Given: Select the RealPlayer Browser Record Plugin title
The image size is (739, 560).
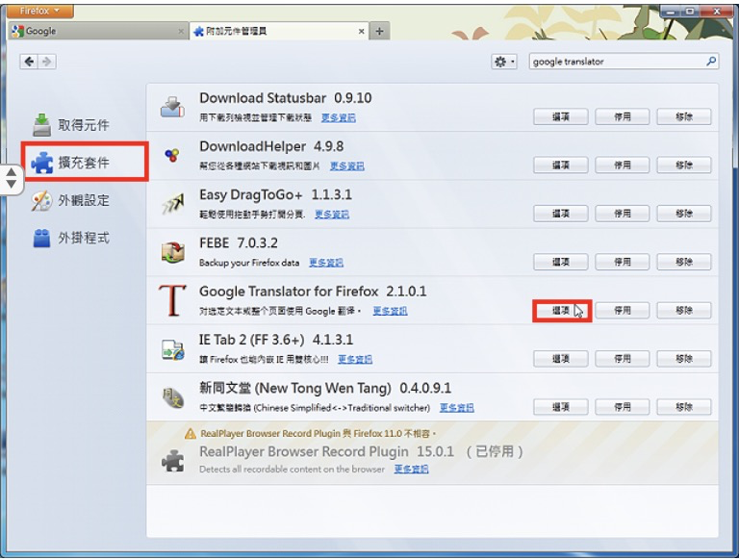Looking at the screenshot, I should pyautogui.click(x=304, y=451).
